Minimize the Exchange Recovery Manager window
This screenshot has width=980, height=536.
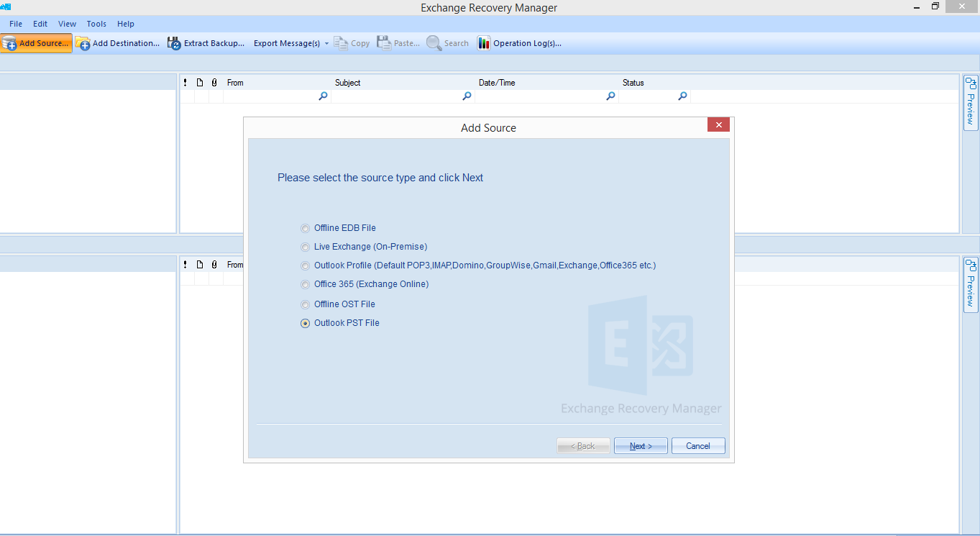[x=915, y=6]
